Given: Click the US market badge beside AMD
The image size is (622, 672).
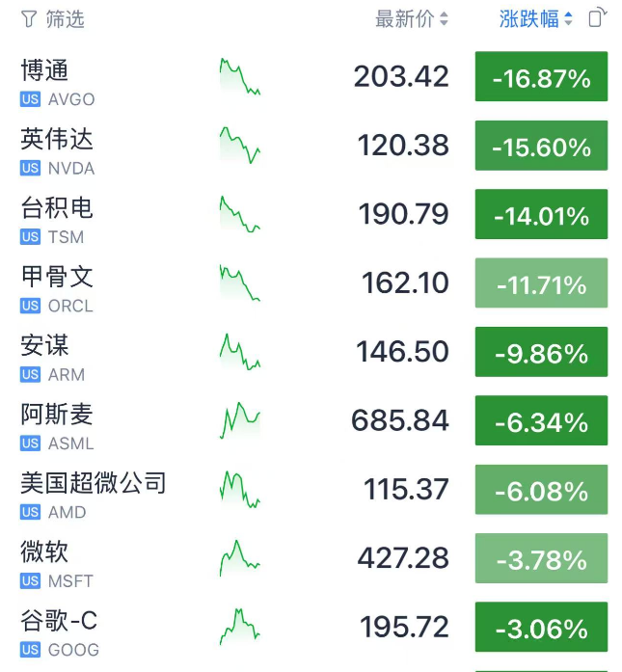Looking at the screenshot, I should click(x=30, y=513).
